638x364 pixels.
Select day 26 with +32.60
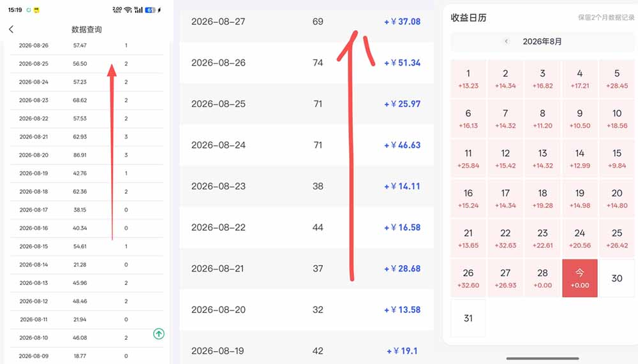tap(468, 278)
